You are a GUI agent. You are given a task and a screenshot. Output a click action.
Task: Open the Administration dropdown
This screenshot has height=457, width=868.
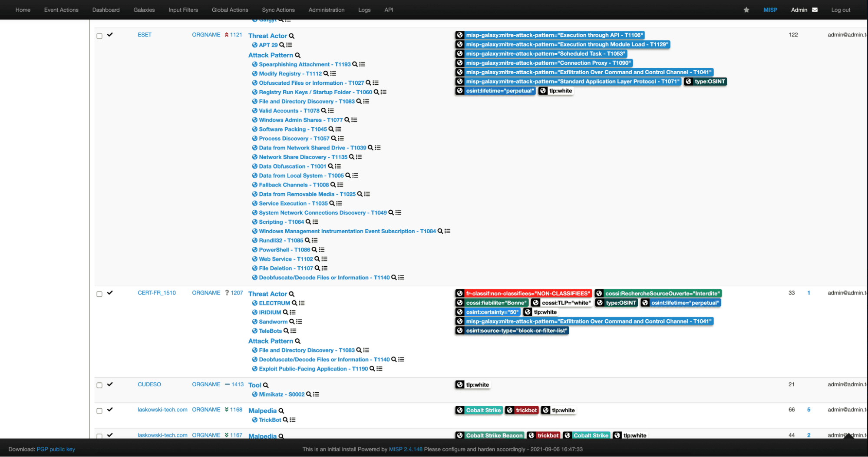coord(326,10)
